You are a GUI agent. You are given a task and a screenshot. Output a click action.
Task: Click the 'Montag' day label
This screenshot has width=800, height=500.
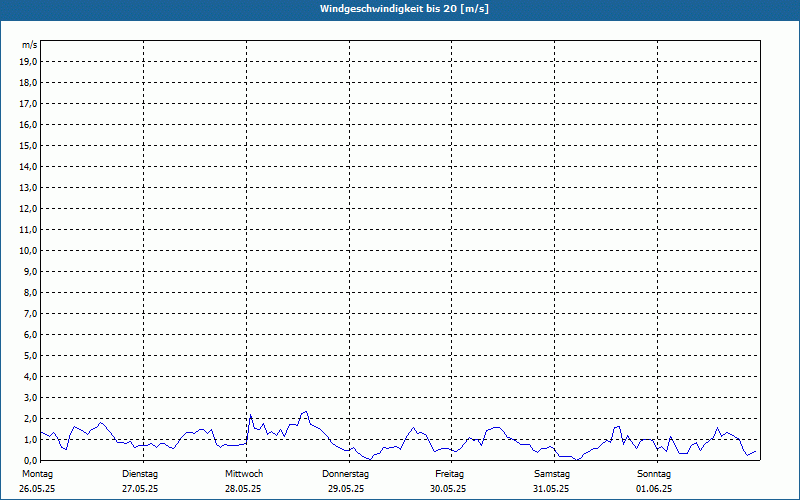click(x=37, y=474)
